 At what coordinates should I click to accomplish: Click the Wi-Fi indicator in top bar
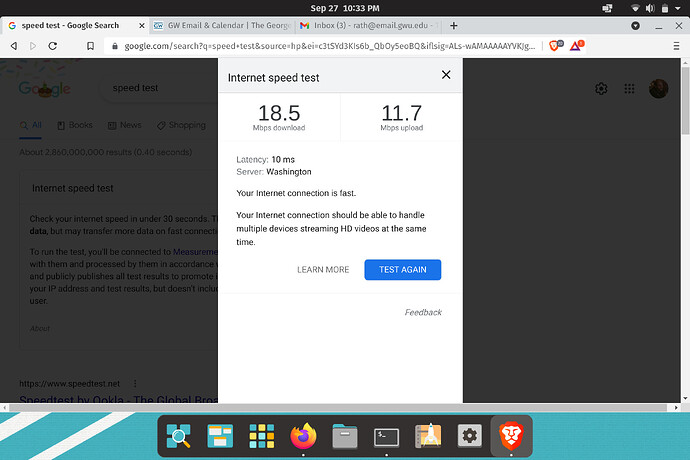click(635, 8)
